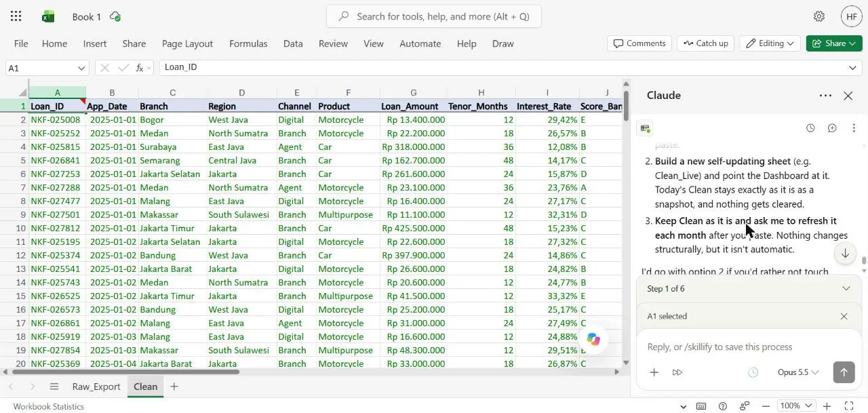Click the Claude sheet context icon
The width and height of the screenshot is (868, 413).
pos(646,128)
